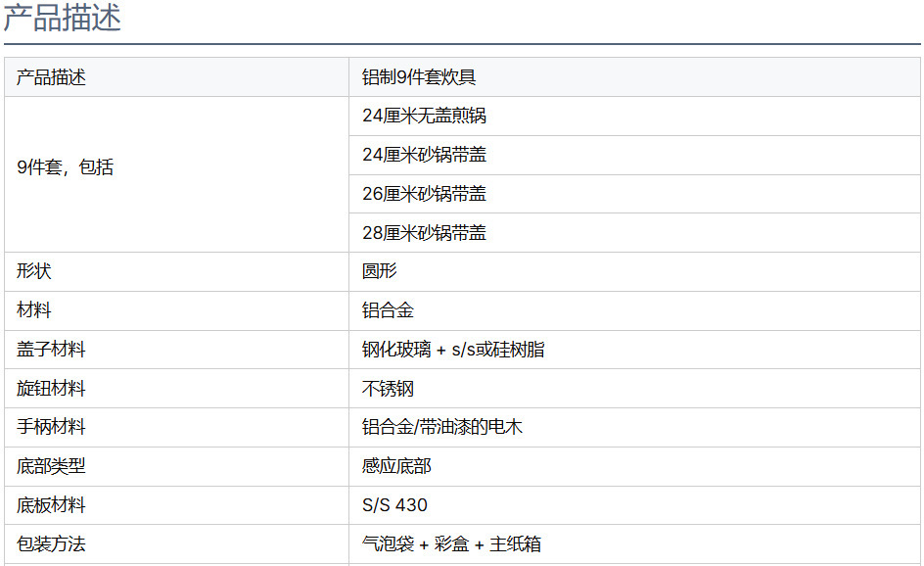Select the 形状 label
This screenshot has height=566, width=924.
click(33, 271)
